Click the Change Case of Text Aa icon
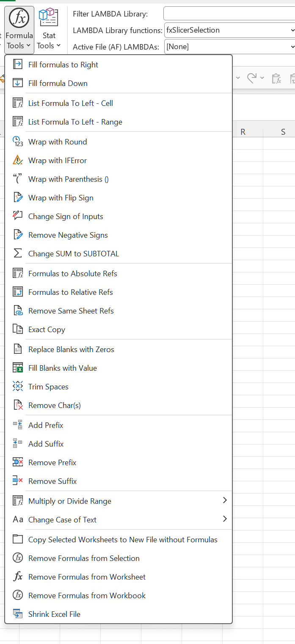 (18, 519)
